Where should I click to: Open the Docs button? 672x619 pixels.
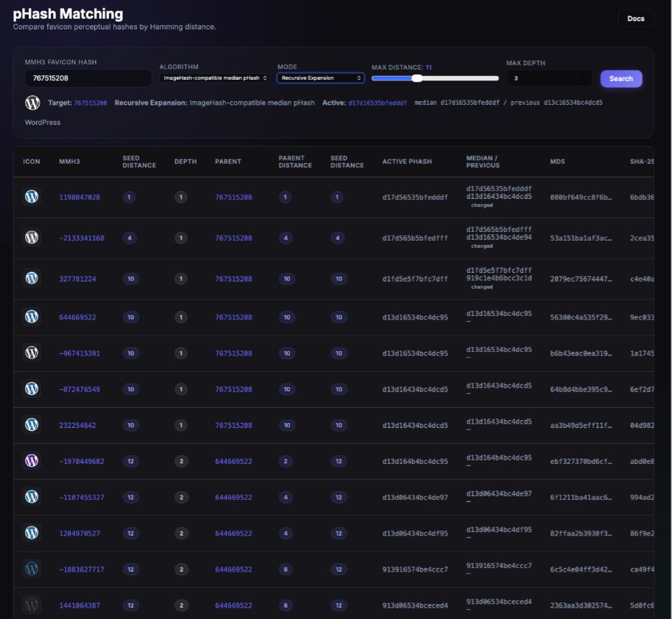tap(635, 19)
